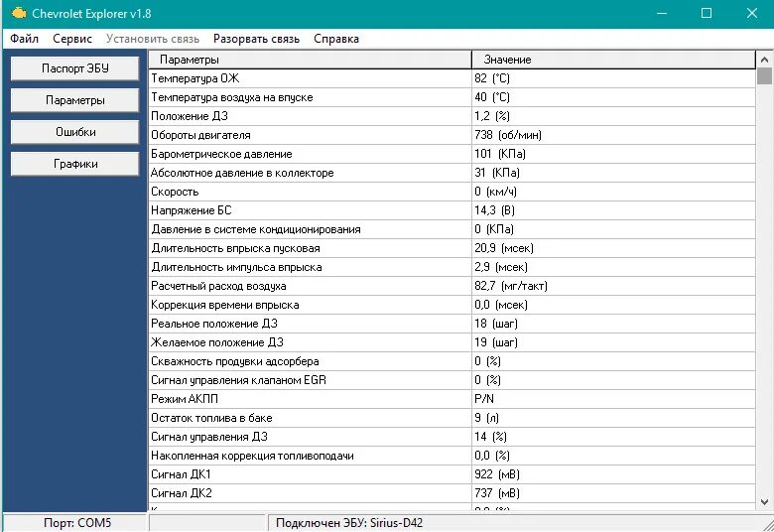Select Скважность продувки адсорбера row

452,361
